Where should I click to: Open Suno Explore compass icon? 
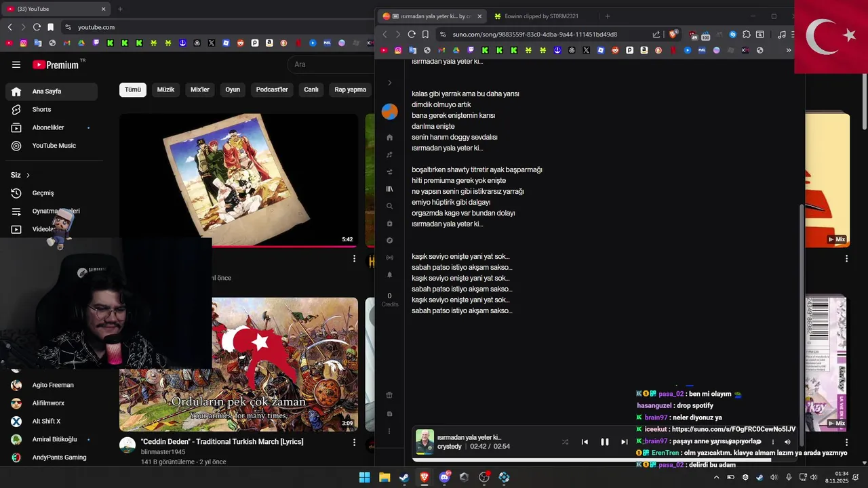389,241
